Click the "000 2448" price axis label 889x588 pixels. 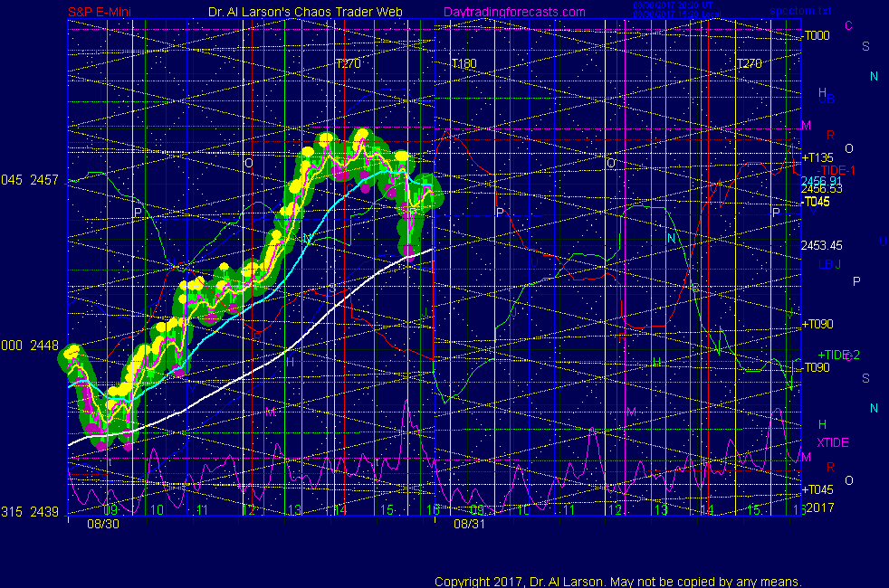[x=30, y=346]
